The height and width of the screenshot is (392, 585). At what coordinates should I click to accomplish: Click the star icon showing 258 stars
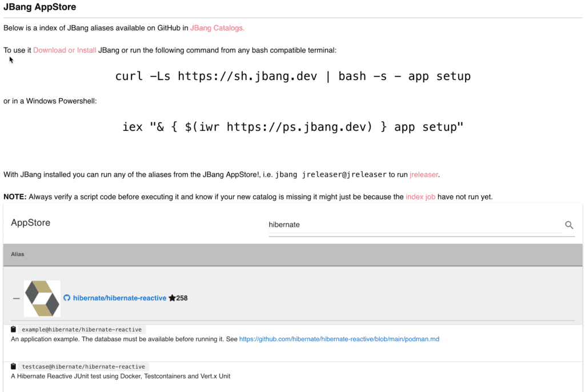click(x=171, y=297)
